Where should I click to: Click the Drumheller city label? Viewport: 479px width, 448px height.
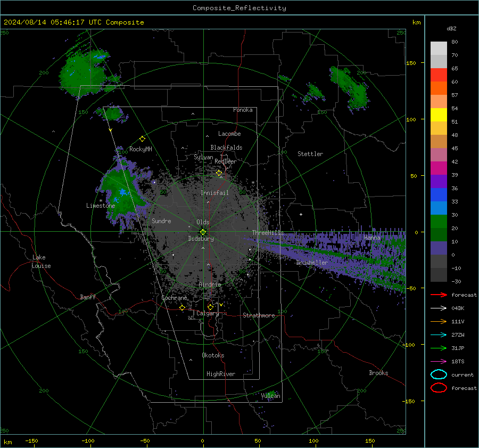pos(312,263)
